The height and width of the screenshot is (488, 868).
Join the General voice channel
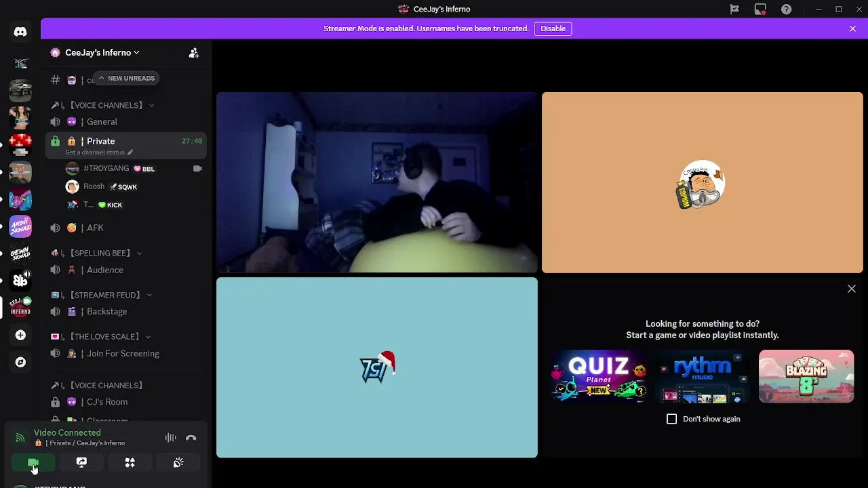[125, 121]
